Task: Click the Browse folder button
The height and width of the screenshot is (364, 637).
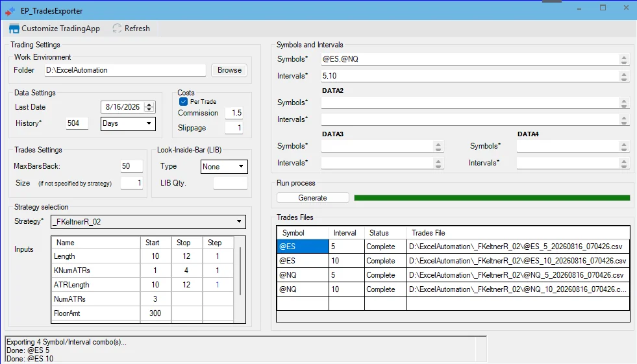Action: [x=229, y=70]
